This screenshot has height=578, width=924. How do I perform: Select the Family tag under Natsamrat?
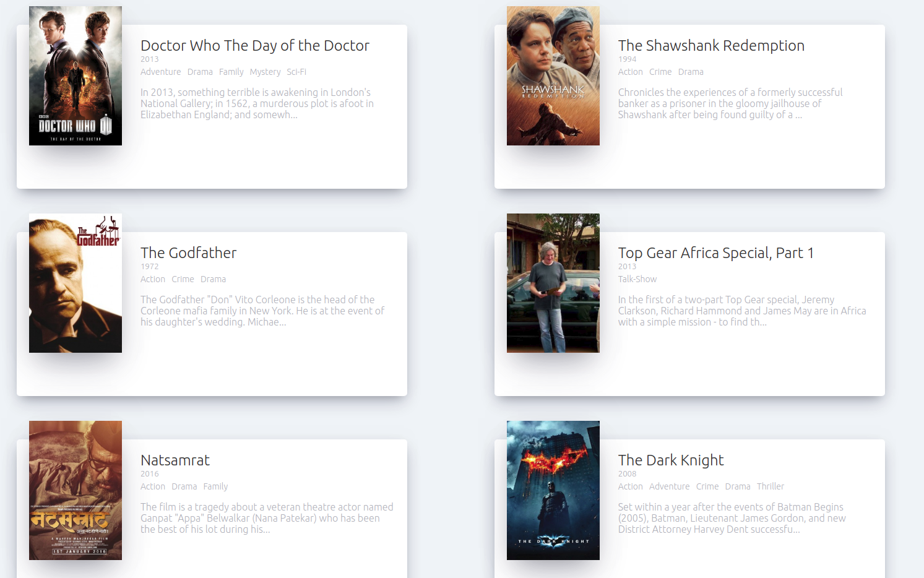pos(215,486)
